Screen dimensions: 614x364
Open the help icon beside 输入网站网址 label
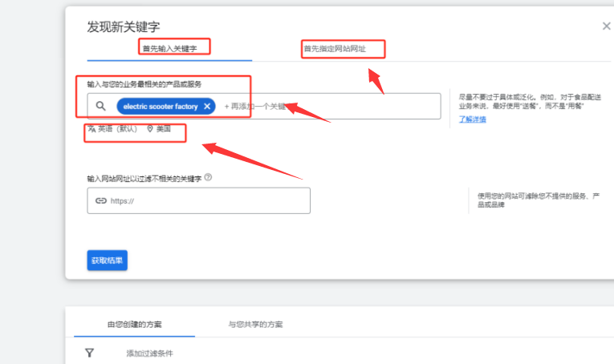(x=208, y=178)
